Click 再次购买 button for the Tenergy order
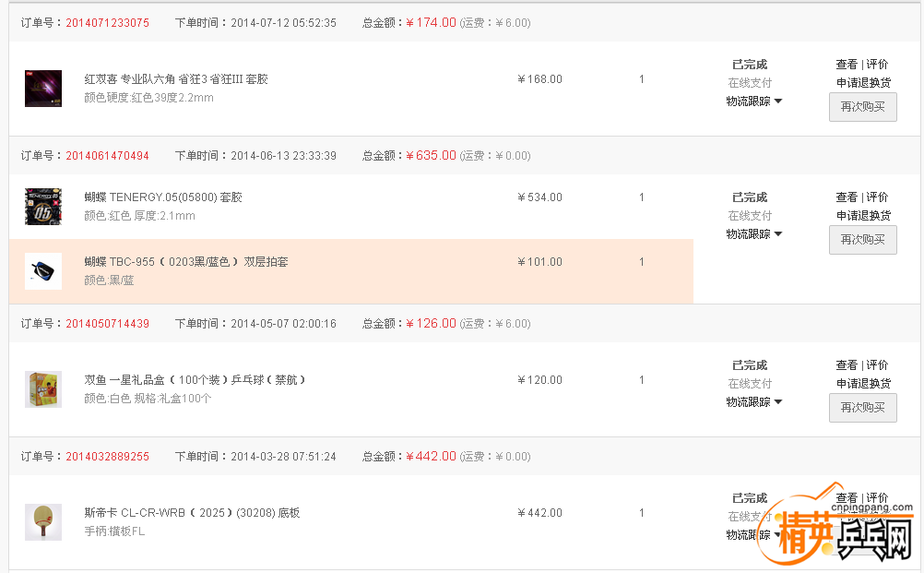This screenshot has width=924, height=573. coord(862,240)
